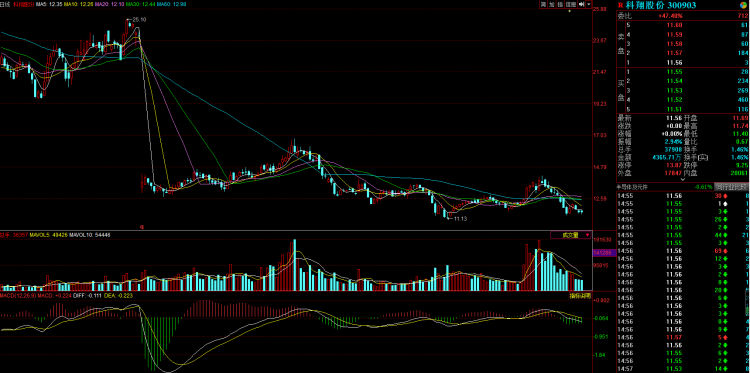Click the MAVOL10: 54446 label
The height and width of the screenshot is (373, 750).
tap(90, 235)
